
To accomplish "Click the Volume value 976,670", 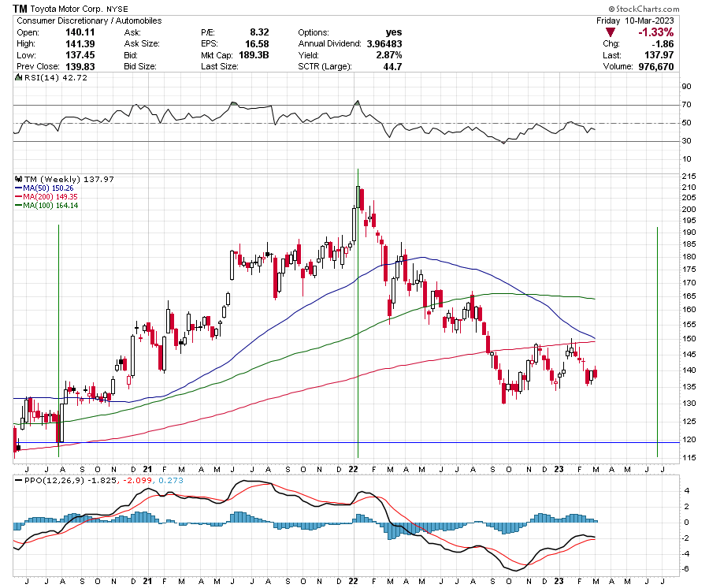I will tap(656, 66).
